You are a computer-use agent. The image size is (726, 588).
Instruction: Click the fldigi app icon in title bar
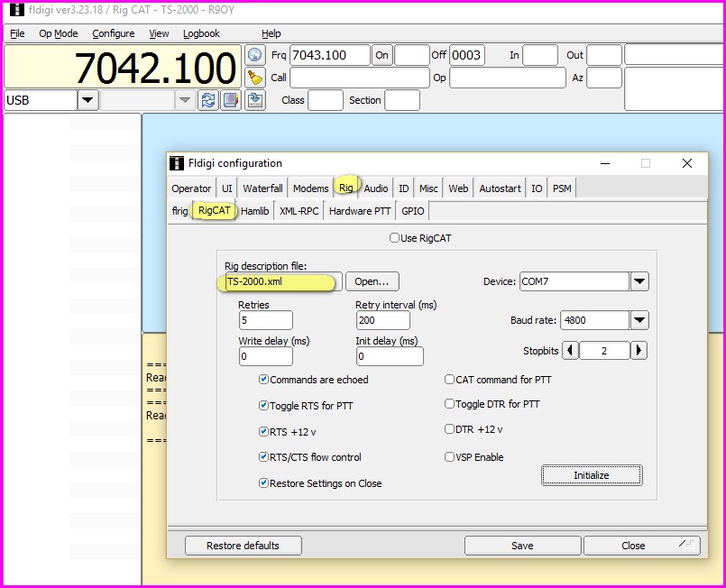coord(16,10)
